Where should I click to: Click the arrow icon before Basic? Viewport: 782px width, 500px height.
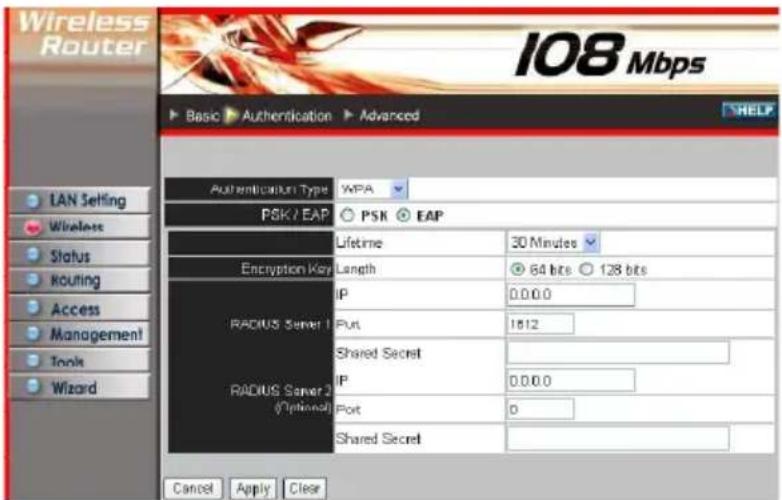coord(174,115)
